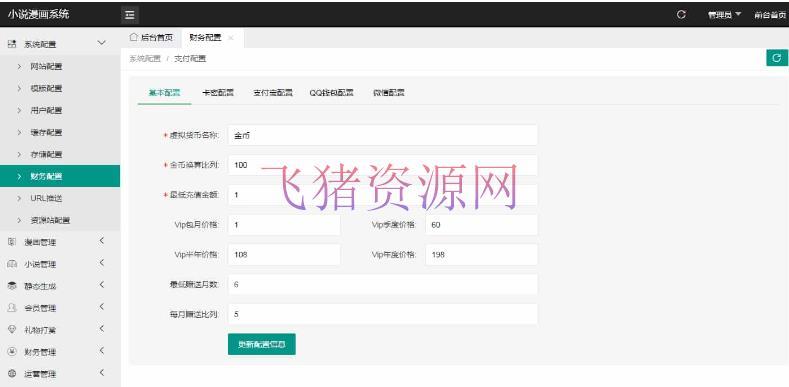This screenshot has width=789, height=387.
Task: Switch to the 卡密配置 tab
Action: pos(218,93)
